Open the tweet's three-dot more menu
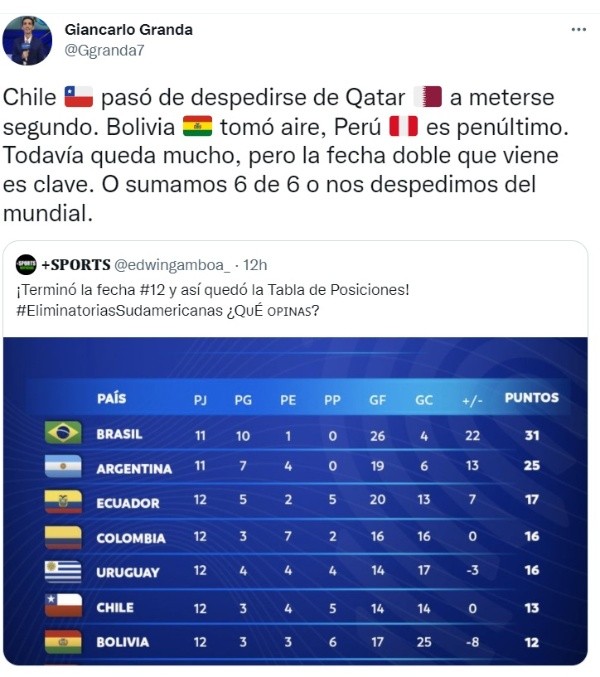This screenshot has height=677, width=600. pos(578,30)
